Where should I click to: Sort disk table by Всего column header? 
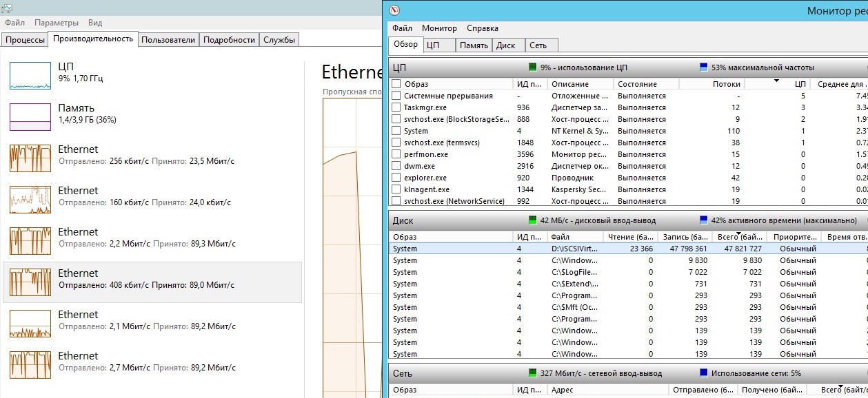pyautogui.click(x=738, y=237)
